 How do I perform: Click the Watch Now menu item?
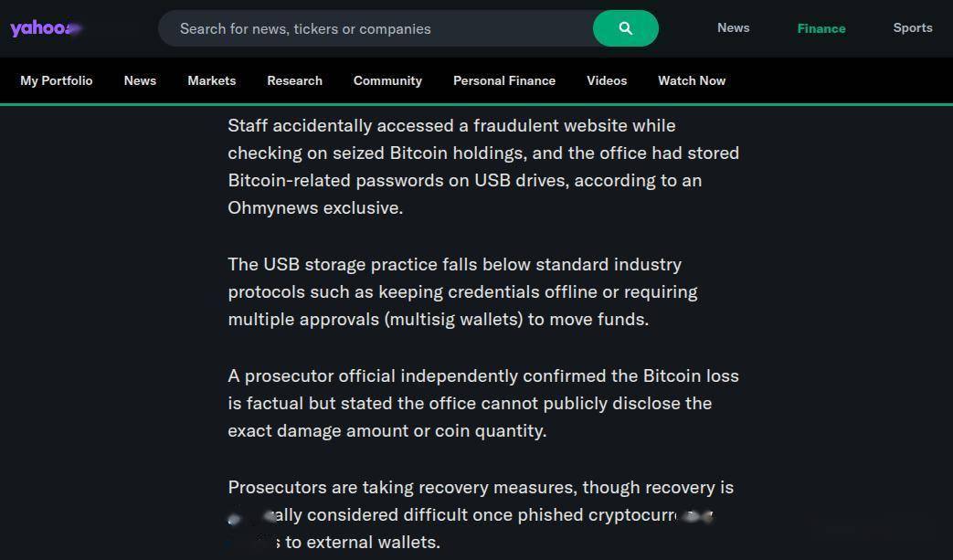pyautogui.click(x=692, y=80)
